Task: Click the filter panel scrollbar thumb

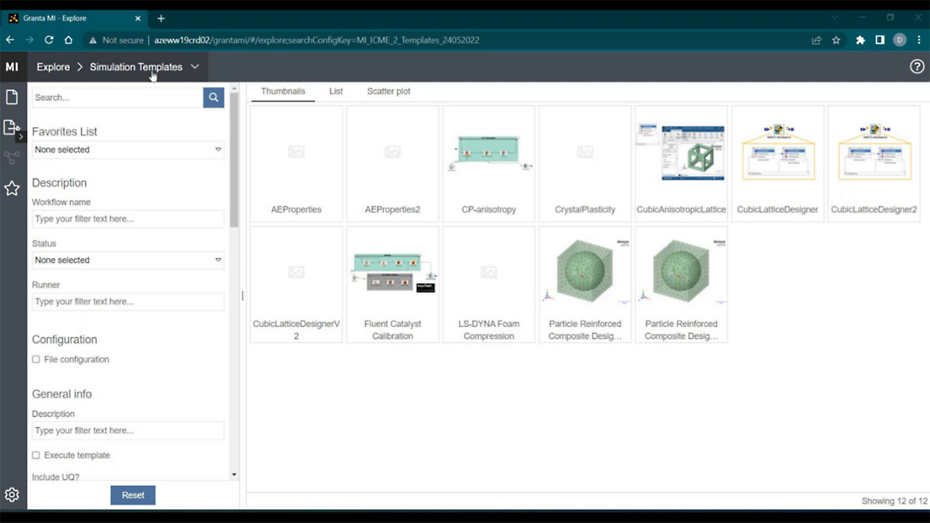Action: 234,159
